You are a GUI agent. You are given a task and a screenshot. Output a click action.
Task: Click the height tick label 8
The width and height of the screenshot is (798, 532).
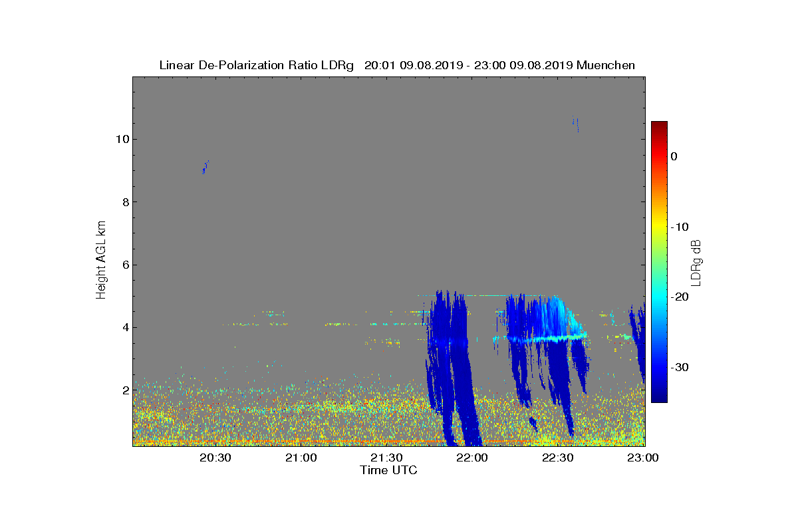click(x=125, y=202)
